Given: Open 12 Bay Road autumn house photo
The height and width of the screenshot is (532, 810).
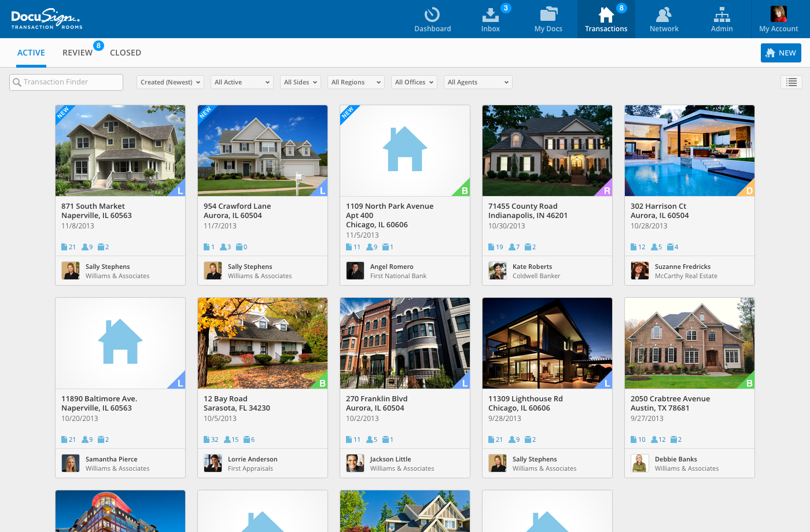Looking at the screenshot, I should coord(263,343).
